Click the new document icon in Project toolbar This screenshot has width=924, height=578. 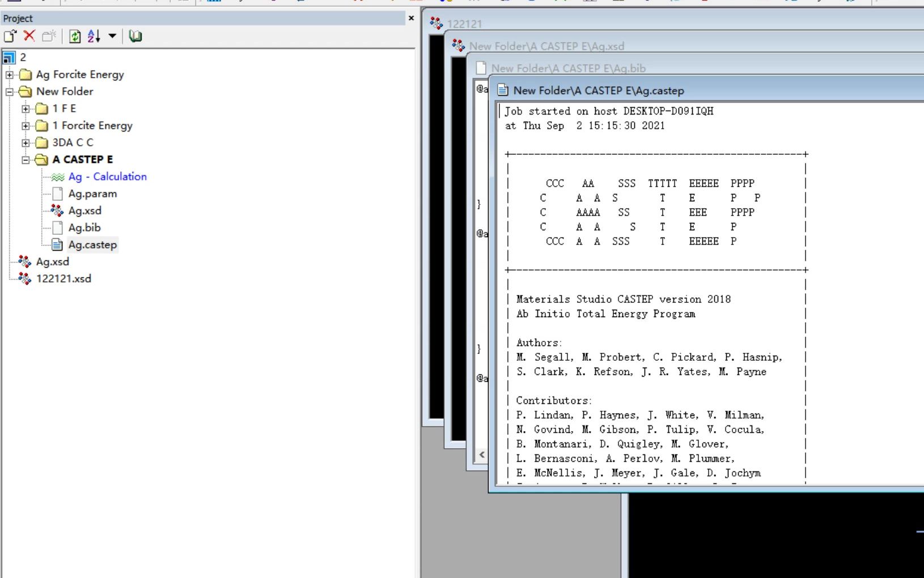[x=10, y=36]
